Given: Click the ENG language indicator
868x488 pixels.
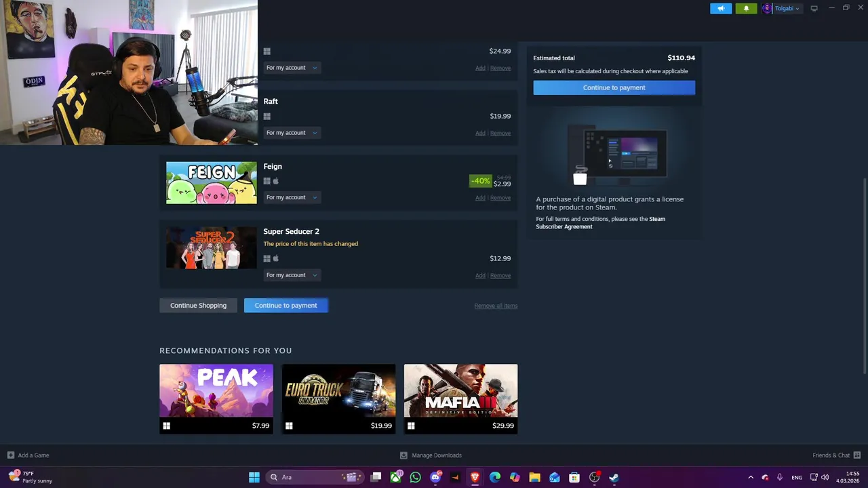Looking at the screenshot, I should (x=797, y=477).
